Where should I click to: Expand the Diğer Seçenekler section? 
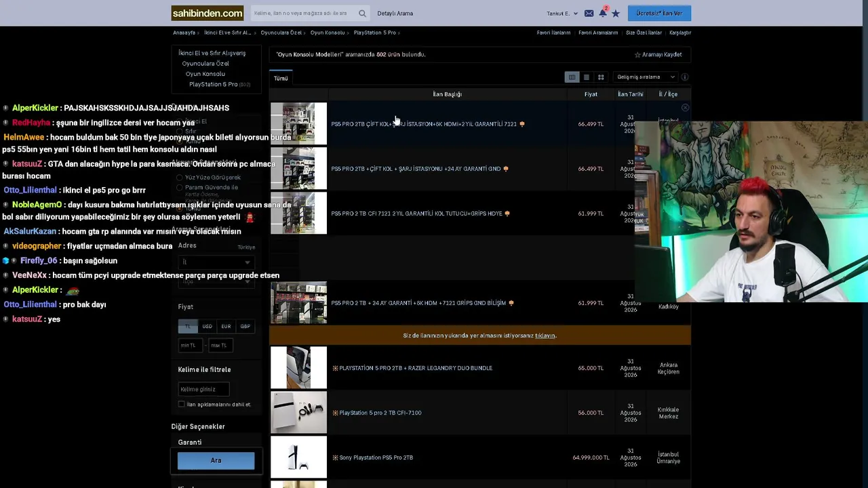coord(198,427)
